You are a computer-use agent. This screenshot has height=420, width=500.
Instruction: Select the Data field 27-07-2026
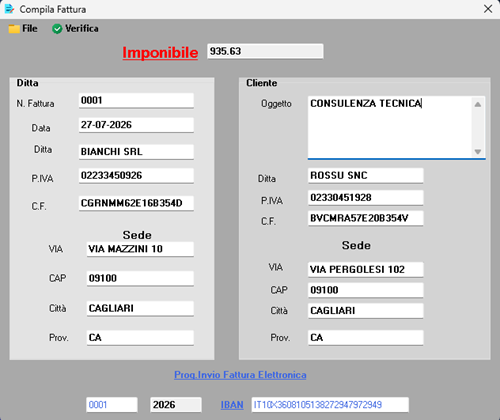pyautogui.click(x=136, y=125)
